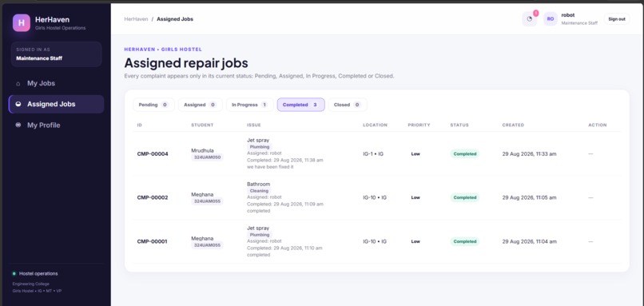Open My Profile in the sidebar

pyautogui.click(x=56, y=125)
